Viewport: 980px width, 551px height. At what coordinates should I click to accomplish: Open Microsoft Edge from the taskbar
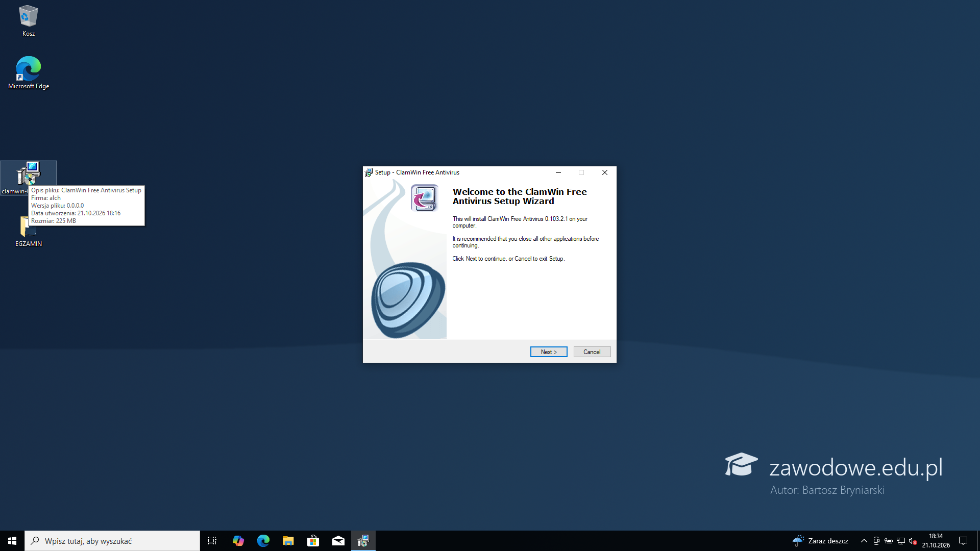263,541
